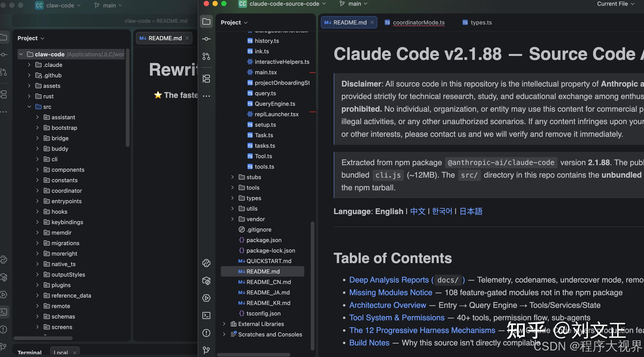Expand the coordinator folder in the claw-code window
Image resolution: width=644 pixels, height=357 pixels.
click(x=38, y=191)
